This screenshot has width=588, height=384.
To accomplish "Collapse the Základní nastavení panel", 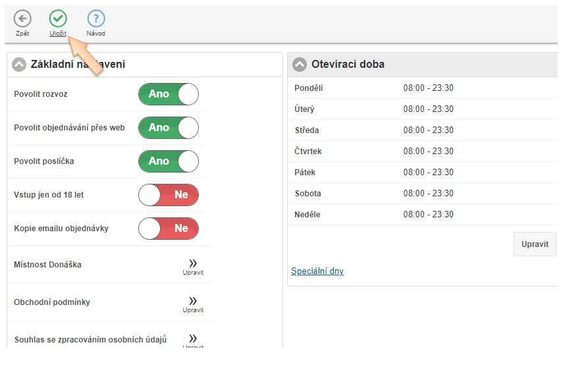I will [x=19, y=65].
